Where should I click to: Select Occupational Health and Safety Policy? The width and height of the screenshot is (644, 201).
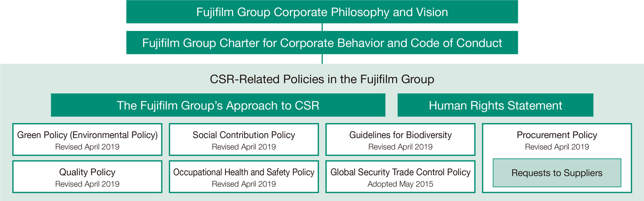[x=244, y=177]
